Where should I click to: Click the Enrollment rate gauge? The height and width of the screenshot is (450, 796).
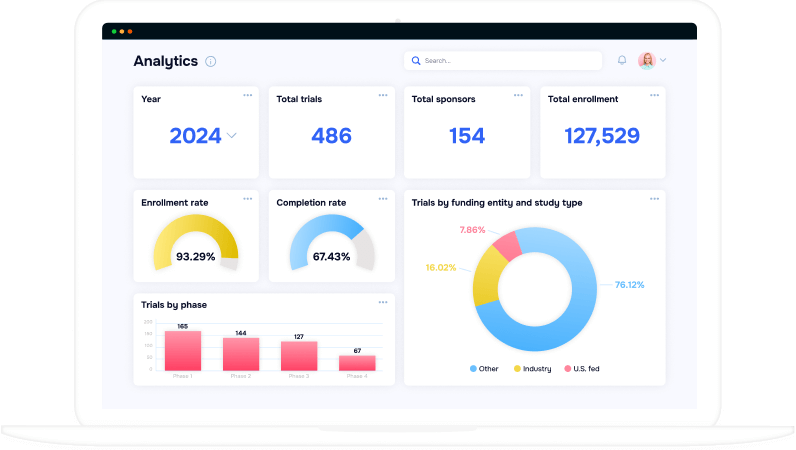tap(196, 243)
